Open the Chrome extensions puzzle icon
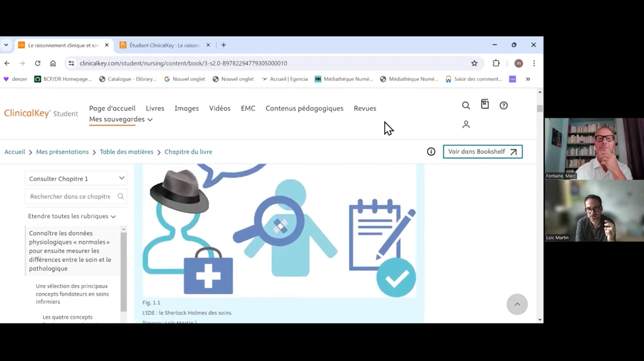Screen dimensions: 644x361 pyautogui.click(x=496, y=63)
